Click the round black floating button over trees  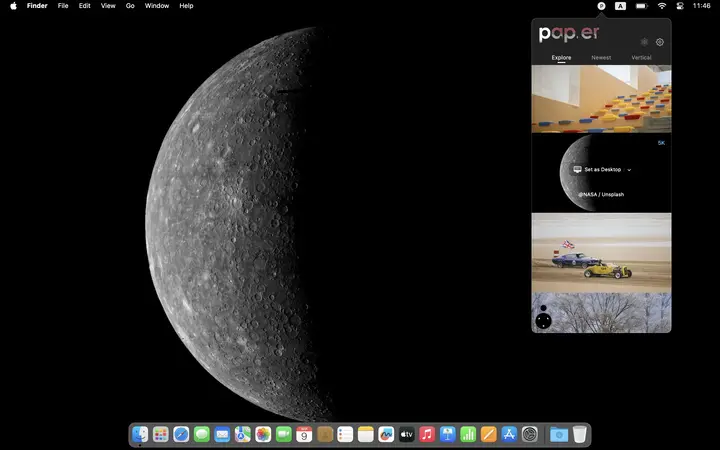(x=544, y=321)
